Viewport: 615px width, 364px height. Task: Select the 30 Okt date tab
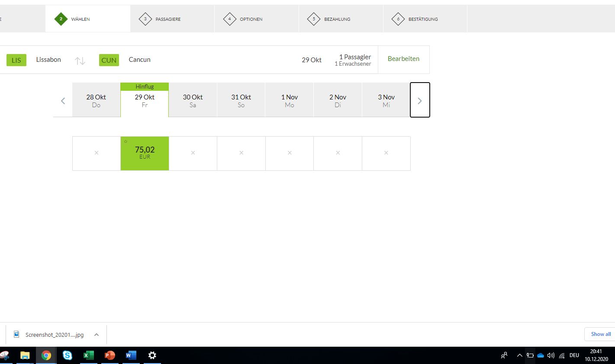(193, 100)
